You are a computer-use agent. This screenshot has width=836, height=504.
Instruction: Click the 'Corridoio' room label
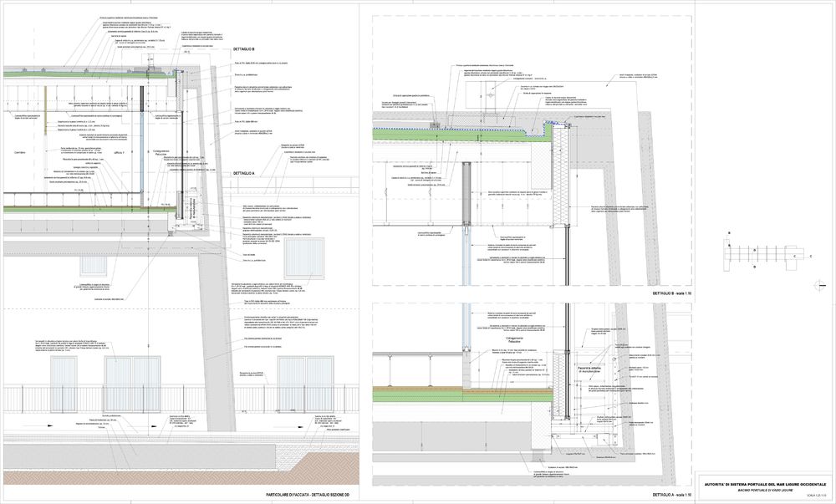(21, 152)
